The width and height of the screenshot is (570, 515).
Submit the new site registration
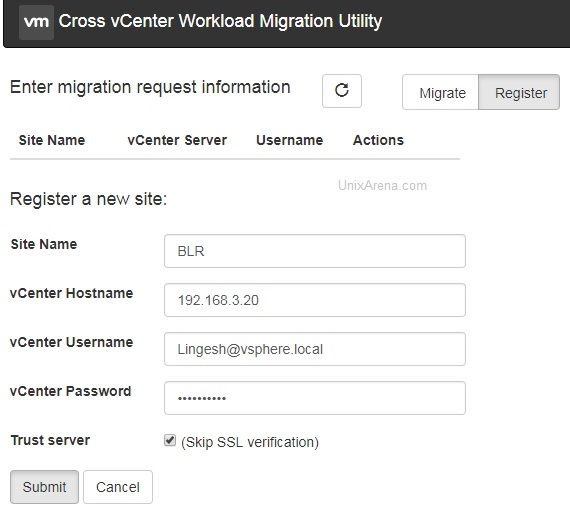pos(44,487)
